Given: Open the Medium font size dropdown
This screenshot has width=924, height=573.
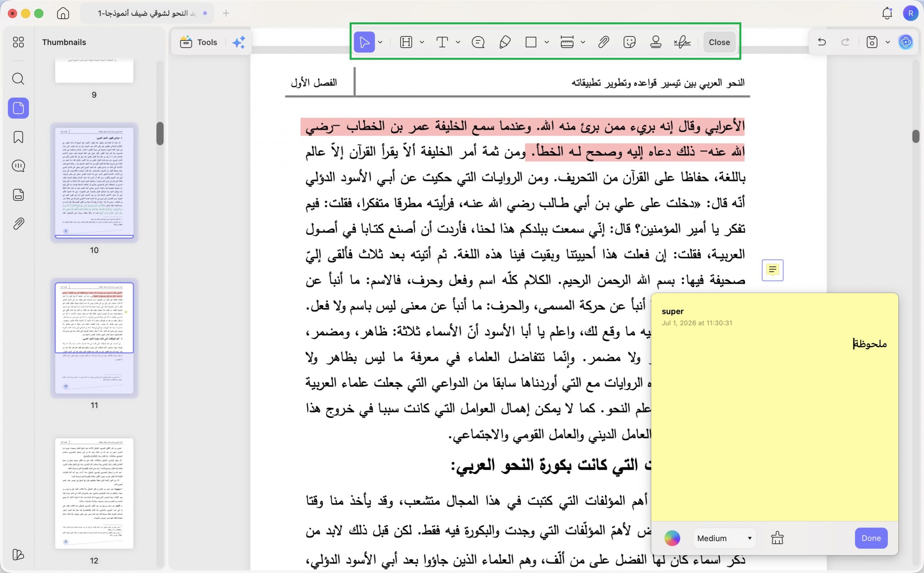Looking at the screenshot, I should (x=724, y=538).
